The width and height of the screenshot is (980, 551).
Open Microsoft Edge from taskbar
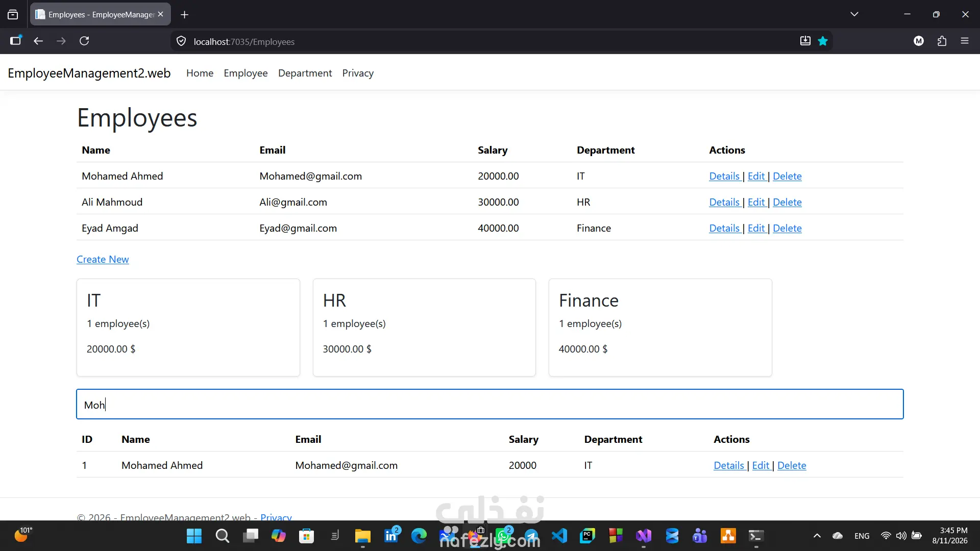(419, 536)
